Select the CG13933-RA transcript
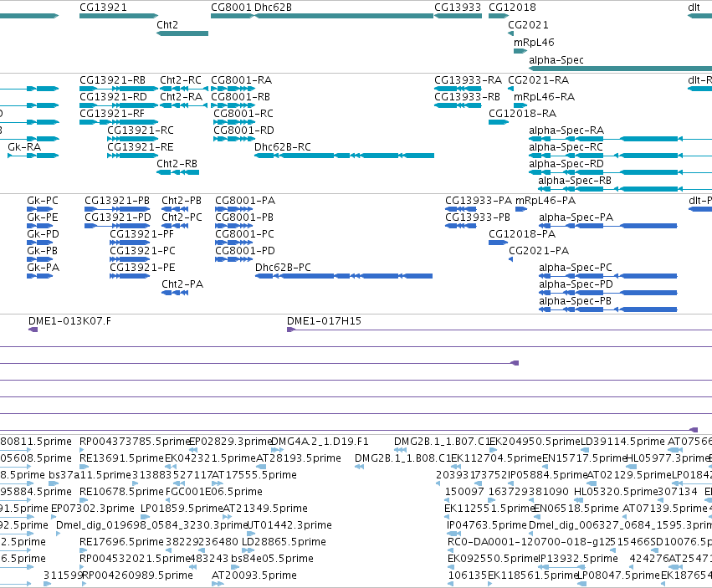This screenshot has height=588, width=712. (458, 89)
